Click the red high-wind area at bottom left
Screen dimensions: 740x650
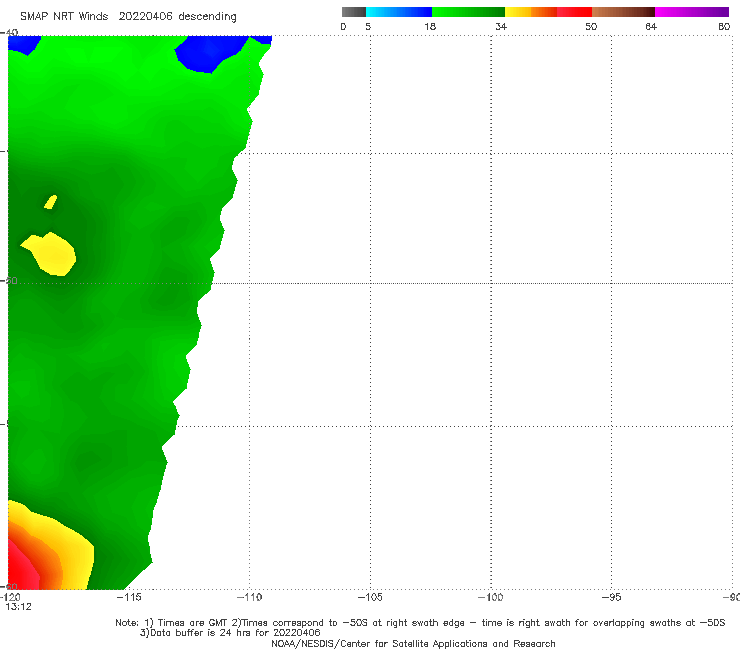[22, 569]
